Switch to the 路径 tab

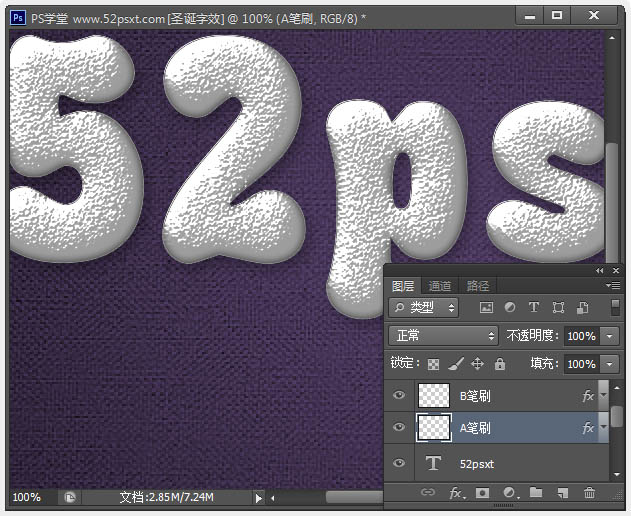coord(478,286)
